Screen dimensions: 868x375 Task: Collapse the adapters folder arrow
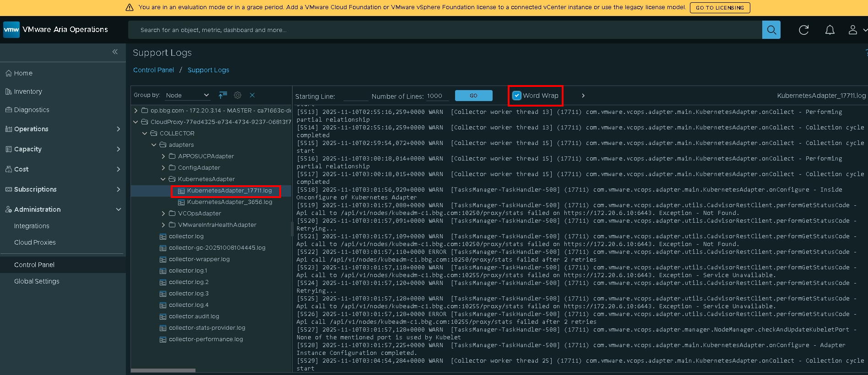point(154,145)
